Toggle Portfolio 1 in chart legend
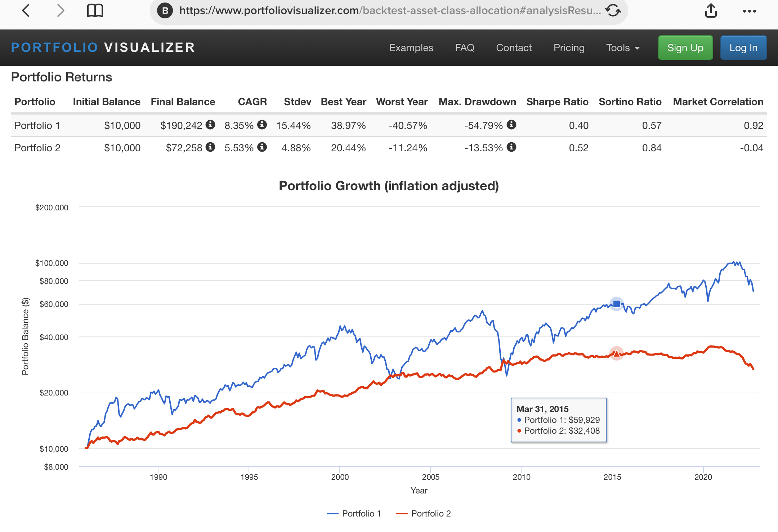The image size is (778, 532). click(354, 514)
